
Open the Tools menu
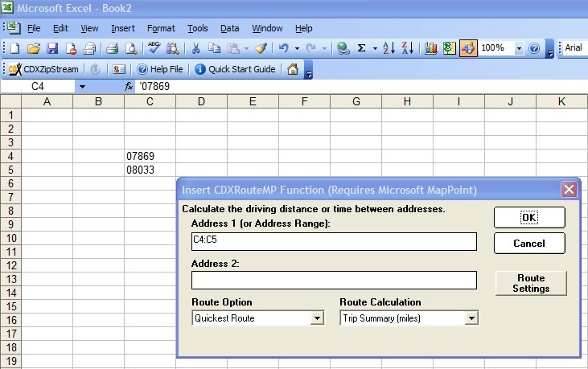pyautogui.click(x=198, y=28)
